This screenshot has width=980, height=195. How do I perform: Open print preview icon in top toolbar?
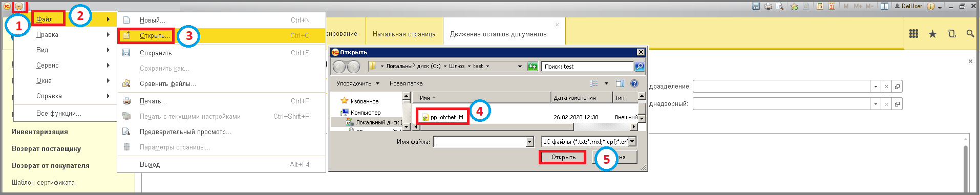780,6
